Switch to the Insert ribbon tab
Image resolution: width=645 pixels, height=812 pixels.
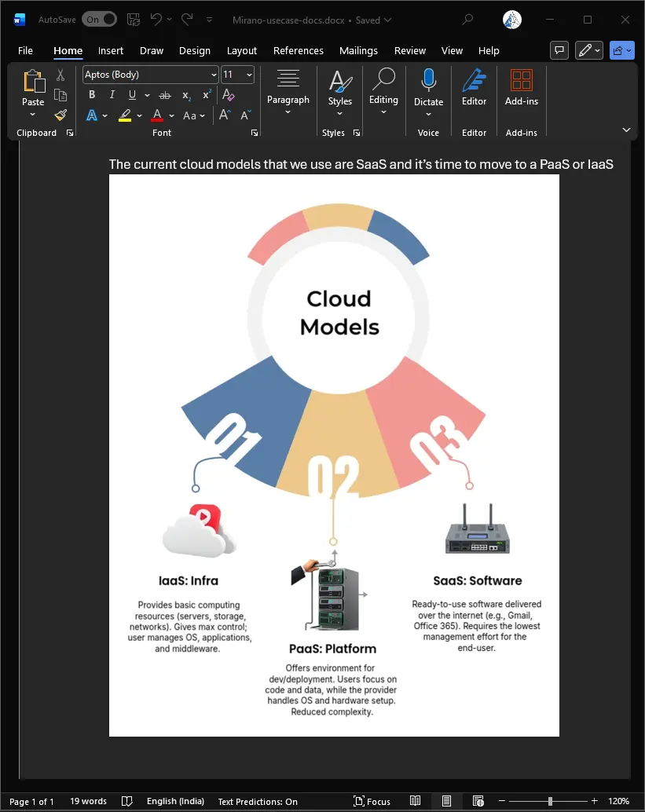pyautogui.click(x=110, y=50)
